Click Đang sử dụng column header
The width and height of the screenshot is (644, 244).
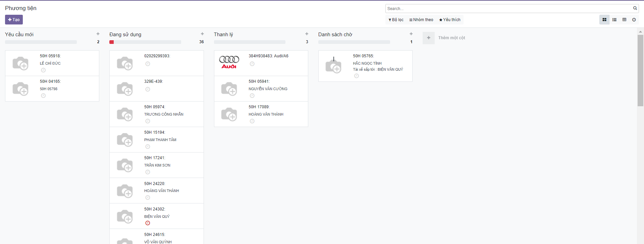tap(125, 35)
